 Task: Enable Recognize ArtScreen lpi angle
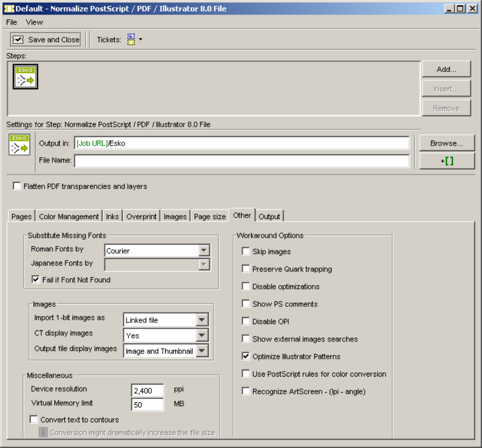pyautogui.click(x=245, y=391)
